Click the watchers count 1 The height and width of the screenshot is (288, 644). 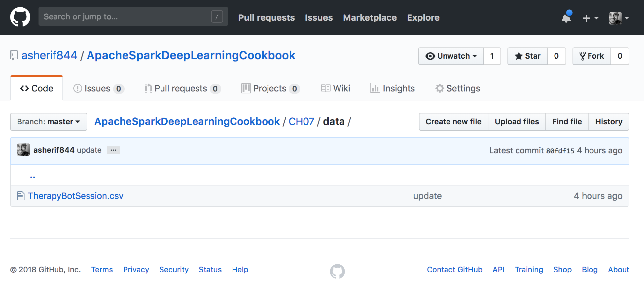492,56
